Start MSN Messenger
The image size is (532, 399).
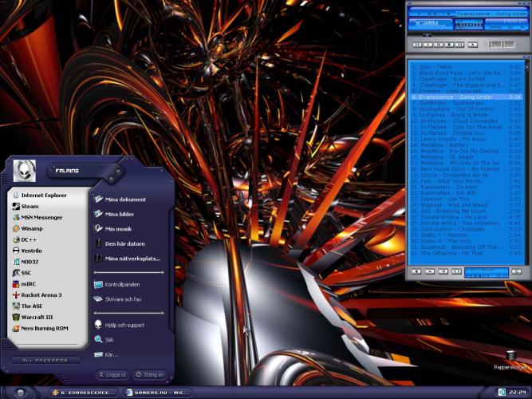pyautogui.click(x=41, y=218)
